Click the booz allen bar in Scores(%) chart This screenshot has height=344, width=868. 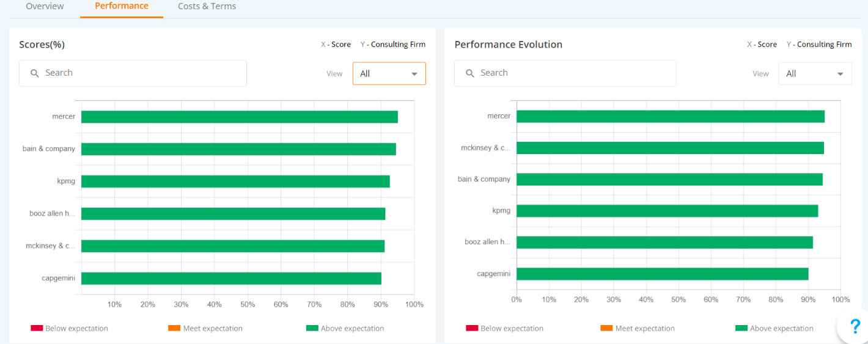coord(234,214)
